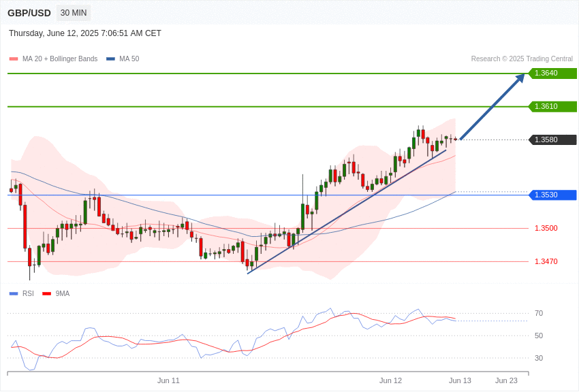Click the Jun 11 date axis label
Image resolution: width=579 pixels, height=392 pixels.
168,380
